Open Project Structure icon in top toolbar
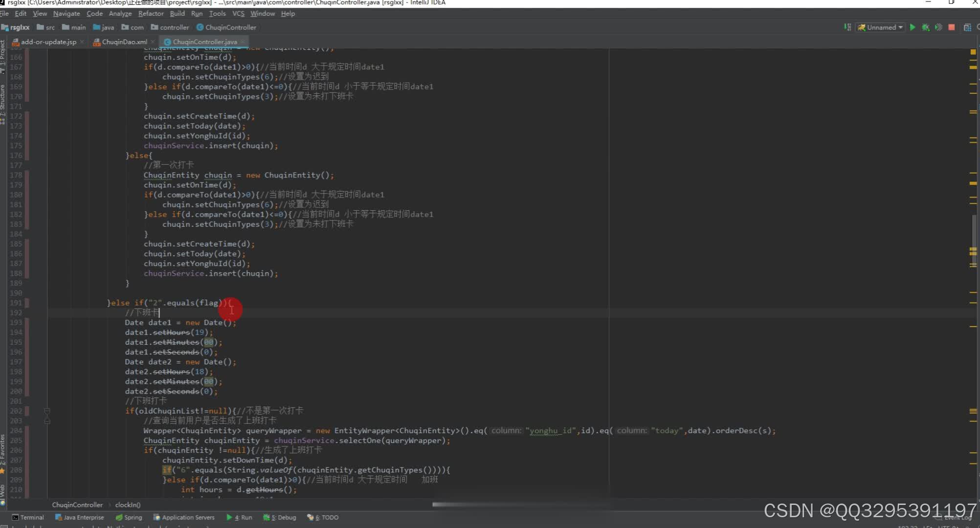The width and height of the screenshot is (980, 528). click(x=967, y=27)
